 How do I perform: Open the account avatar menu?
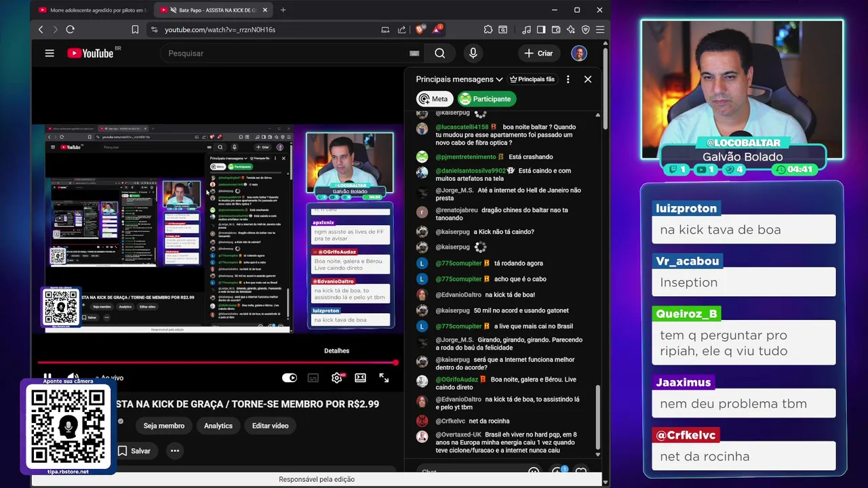click(578, 53)
